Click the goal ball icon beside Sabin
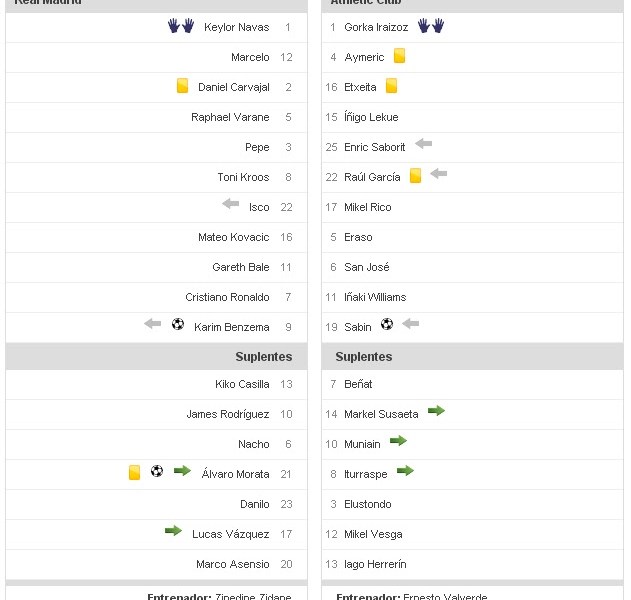The image size is (631, 600). (387, 324)
